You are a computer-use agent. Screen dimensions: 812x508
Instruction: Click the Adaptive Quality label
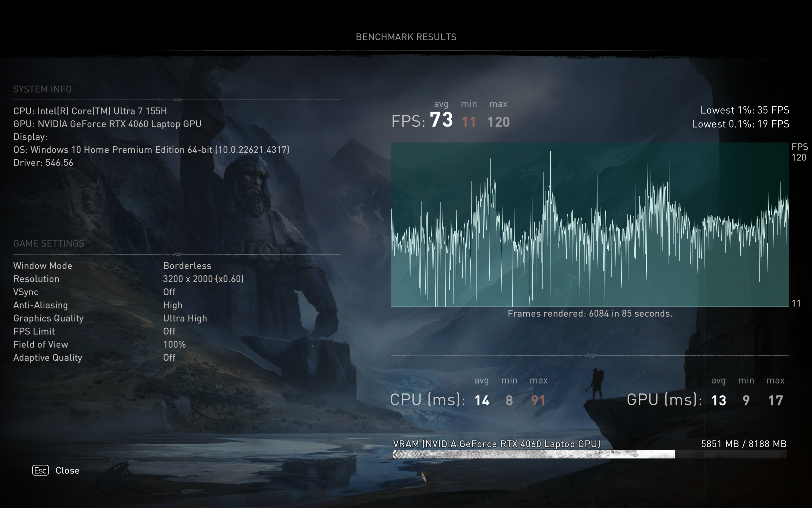click(x=48, y=358)
